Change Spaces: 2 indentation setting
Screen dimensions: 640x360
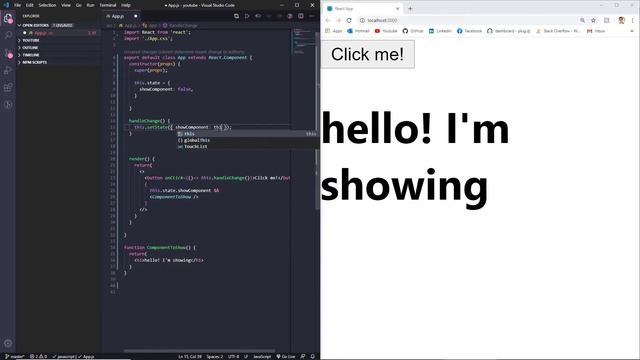coord(215,356)
